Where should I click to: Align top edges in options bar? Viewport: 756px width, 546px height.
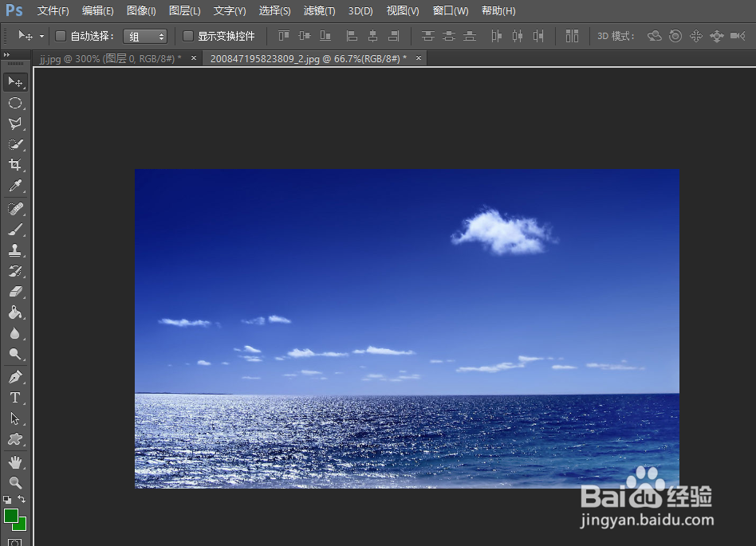coord(284,36)
